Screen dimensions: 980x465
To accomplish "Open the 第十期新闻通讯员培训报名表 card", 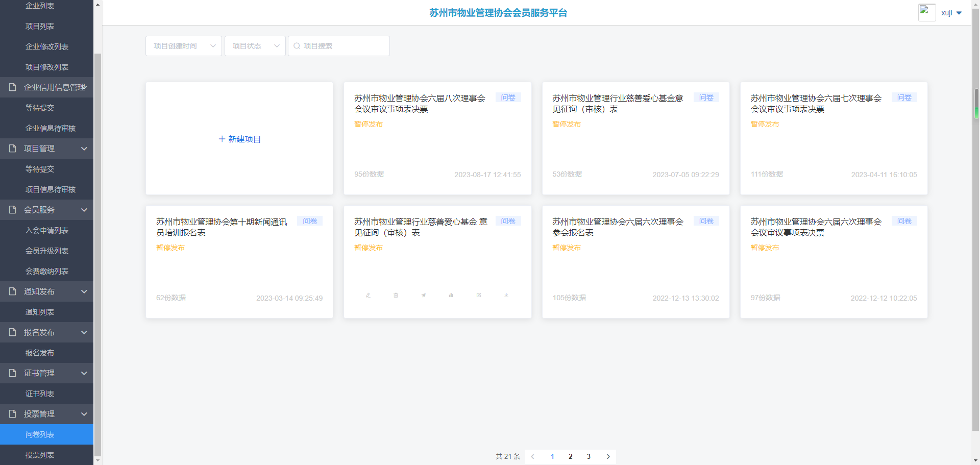I will pyautogui.click(x=239, y=262).
